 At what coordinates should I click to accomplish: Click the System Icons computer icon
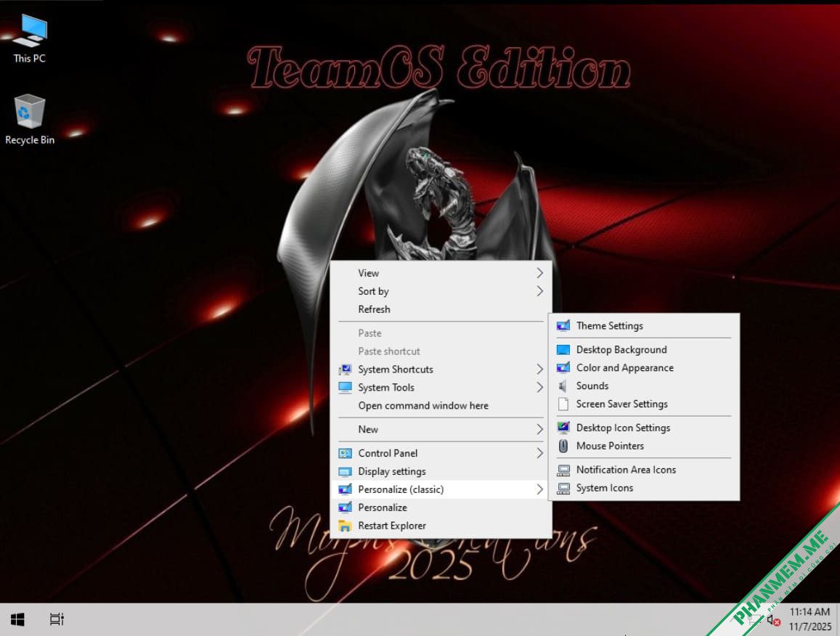click(x=563, y=488)
